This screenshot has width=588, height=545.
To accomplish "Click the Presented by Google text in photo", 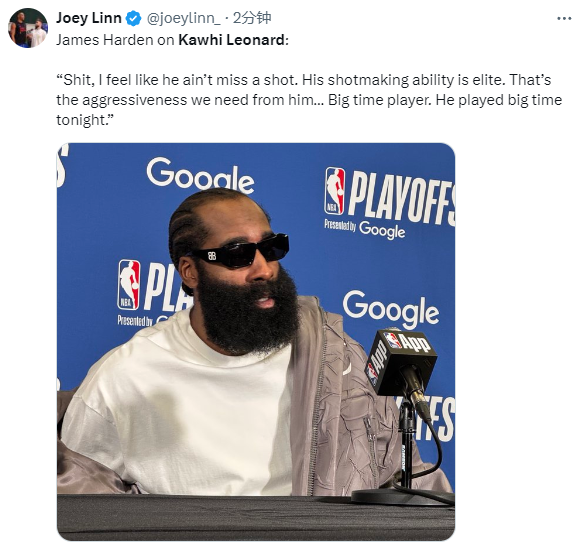I will 364,228.
